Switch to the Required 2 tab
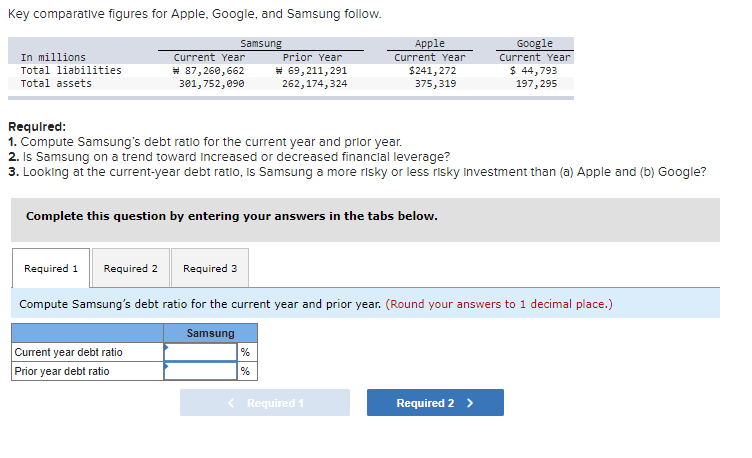Image resolution: width=752 pixels, height=458 pixels. (x=130, y=268)
